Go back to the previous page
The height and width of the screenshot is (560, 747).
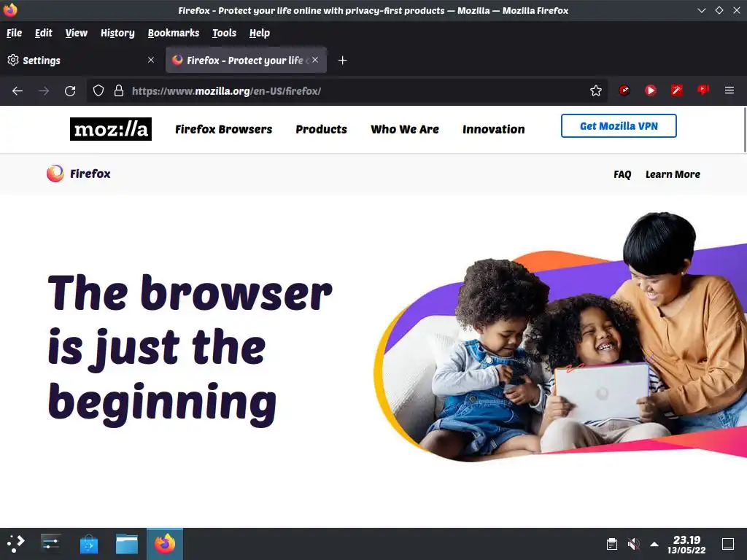click(x=18, y=91)
